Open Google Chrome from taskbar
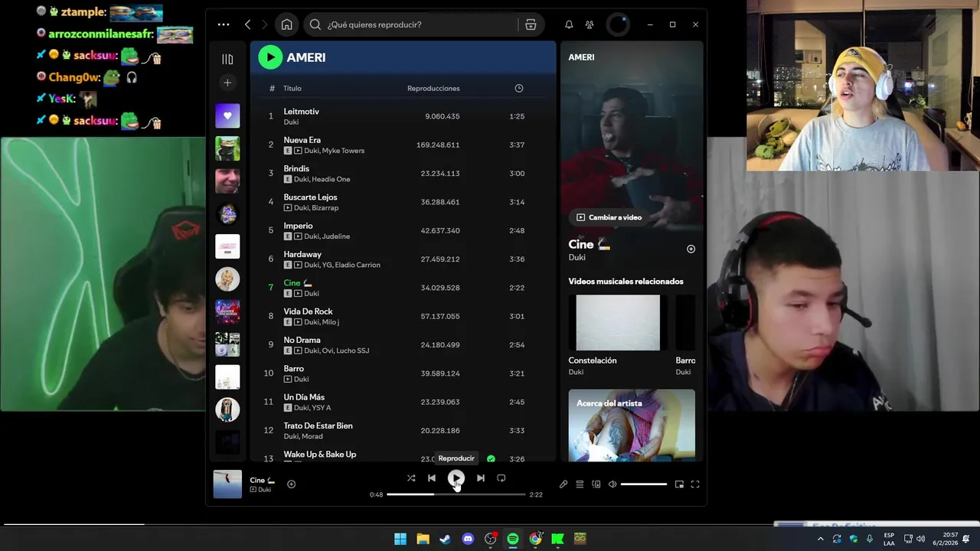Image resolution: width=980 pixels, height=551 pixels. coord(535,539)
